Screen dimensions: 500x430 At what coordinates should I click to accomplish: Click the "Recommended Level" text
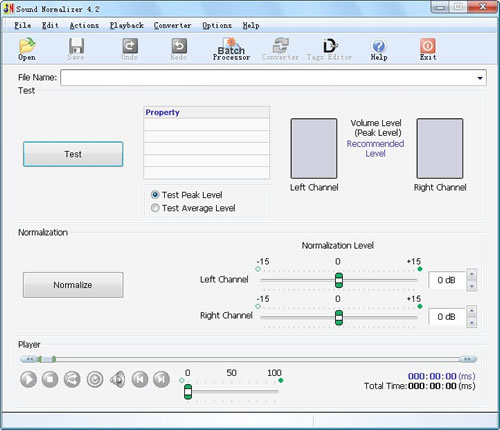pos(375,149)
